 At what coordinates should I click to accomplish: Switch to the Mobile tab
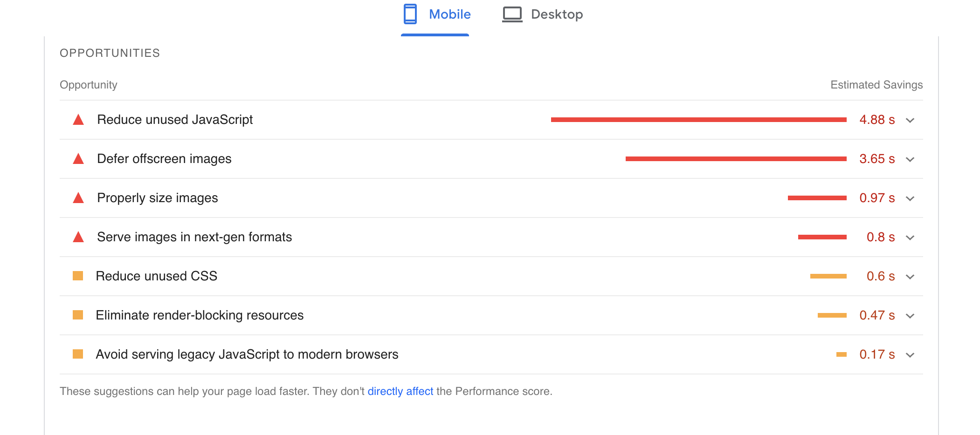tap(449, 14)
